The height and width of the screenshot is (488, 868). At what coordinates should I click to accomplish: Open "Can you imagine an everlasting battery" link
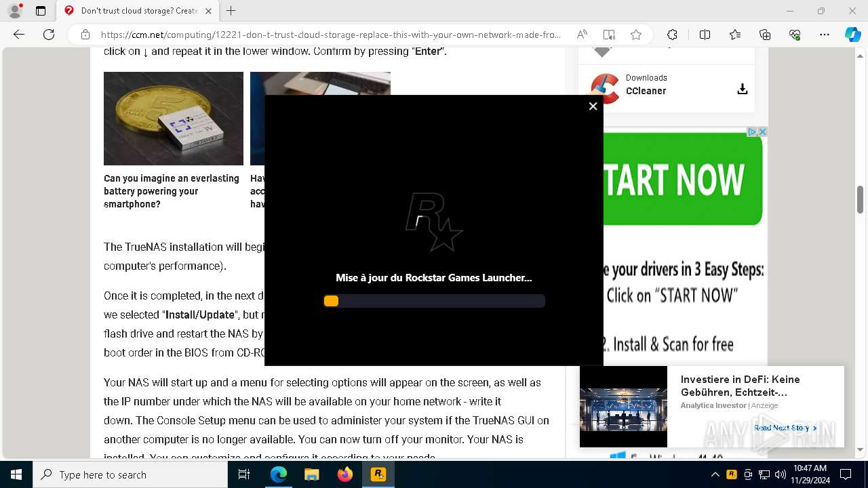coord(172,191)
